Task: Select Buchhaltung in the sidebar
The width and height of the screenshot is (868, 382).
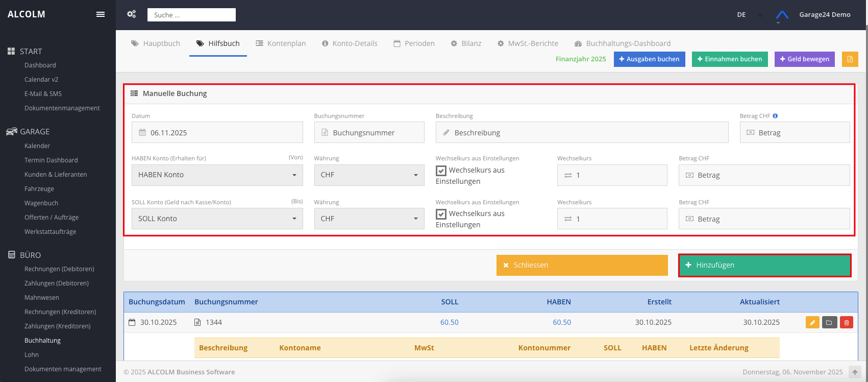Action: point(42,341)
